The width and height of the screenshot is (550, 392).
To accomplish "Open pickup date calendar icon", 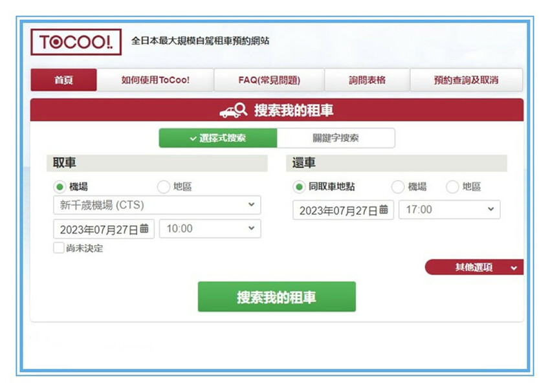I will click(x=144, y=229).
